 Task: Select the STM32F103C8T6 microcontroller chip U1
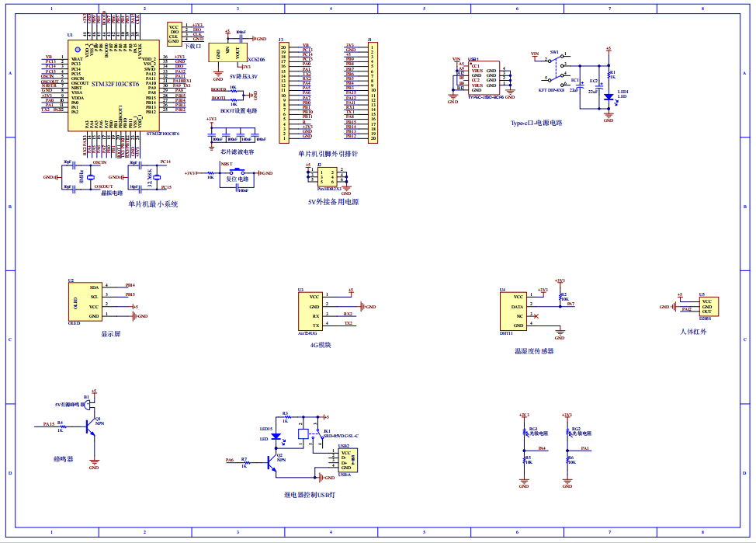115,85
